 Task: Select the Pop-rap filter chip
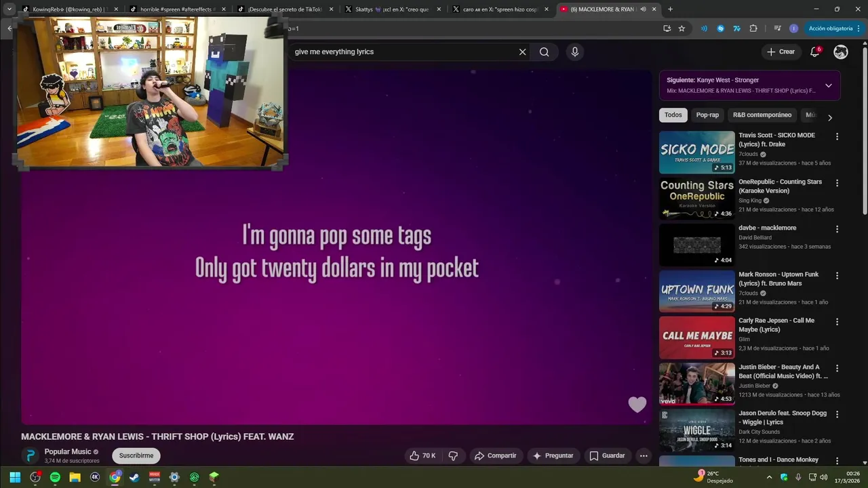(707, 115)
